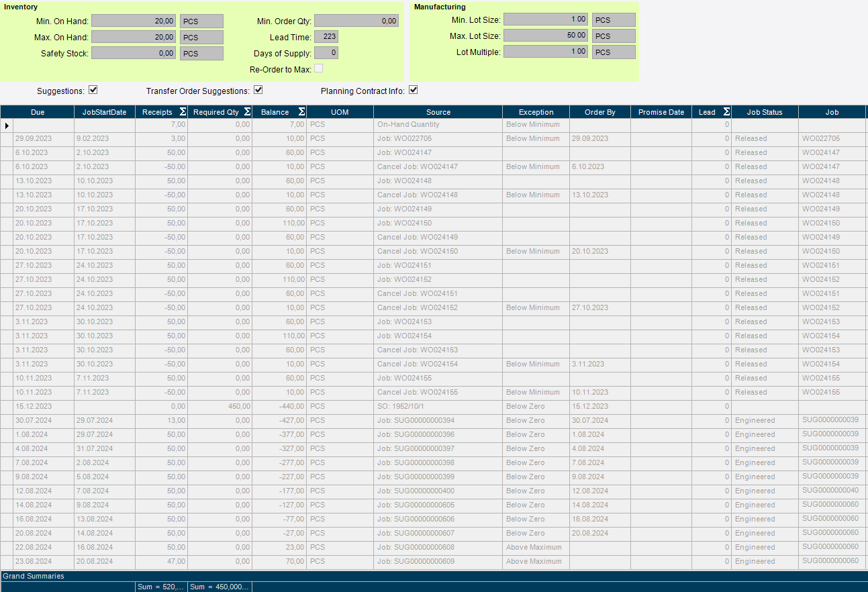Click the Exception column header
Screen dimensions: 868x592
tap(536, 112)
